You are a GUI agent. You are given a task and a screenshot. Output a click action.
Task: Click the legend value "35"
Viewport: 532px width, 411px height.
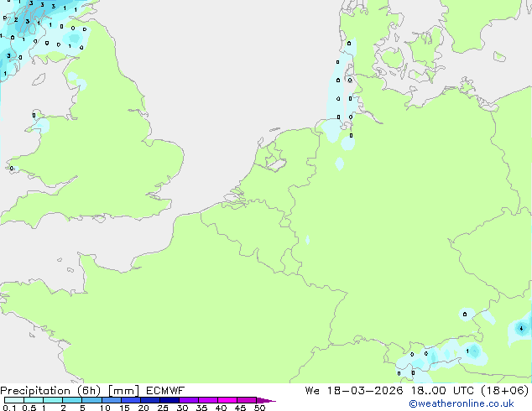[201, 408]
